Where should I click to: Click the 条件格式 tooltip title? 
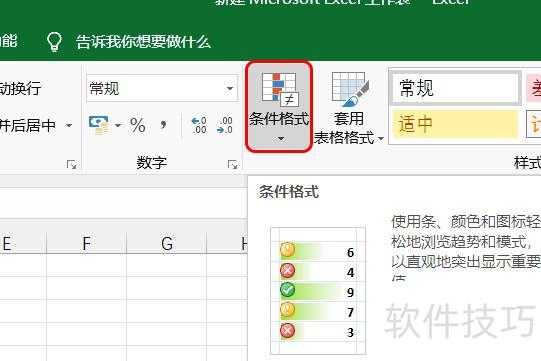[289, 192]
